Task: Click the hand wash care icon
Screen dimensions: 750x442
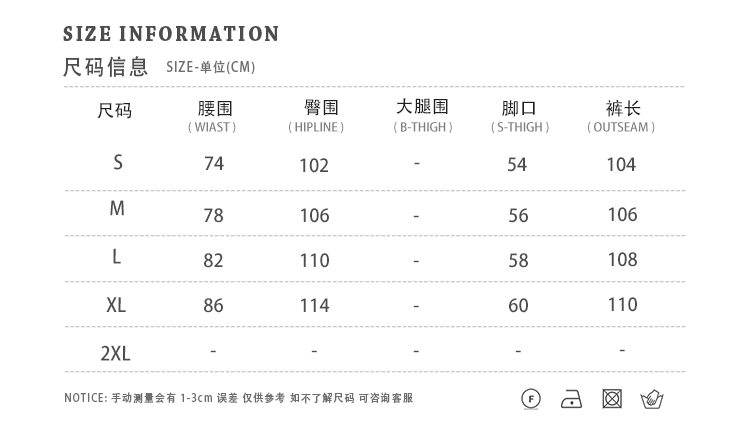Action: pos(652,400)
